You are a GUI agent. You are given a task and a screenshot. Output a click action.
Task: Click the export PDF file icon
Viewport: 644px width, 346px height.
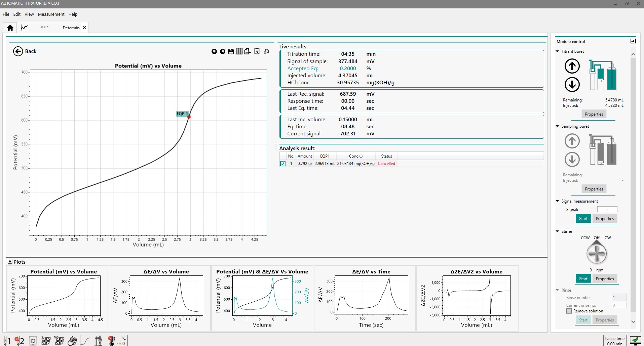pyautogui.click(x=248, y=51)
